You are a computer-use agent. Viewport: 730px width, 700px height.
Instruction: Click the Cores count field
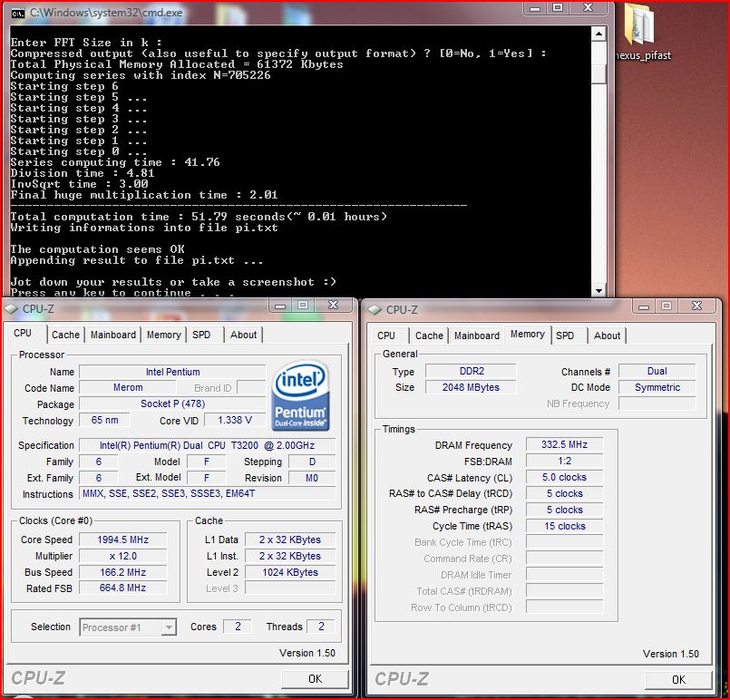238,627
